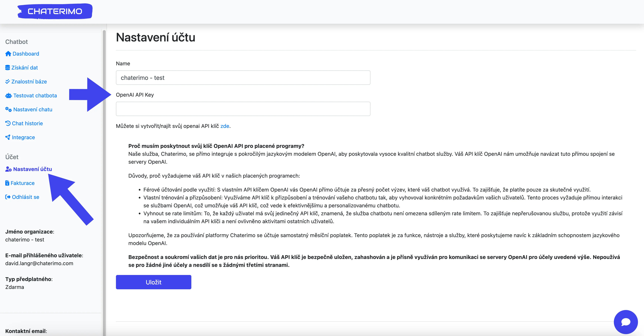The image size is (644, 336).
Task: Open the Testovat chatbota menu item
Action: pyautogui.click(x=35, y=96)
